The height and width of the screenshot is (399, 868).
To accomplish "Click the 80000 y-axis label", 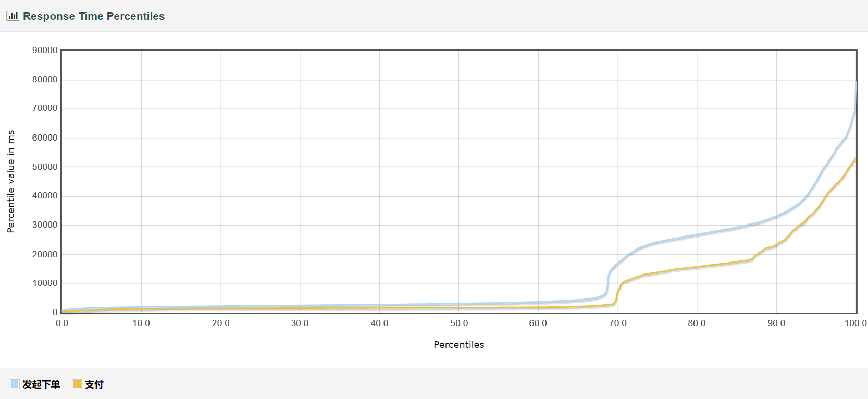I will tap(45, 80).
